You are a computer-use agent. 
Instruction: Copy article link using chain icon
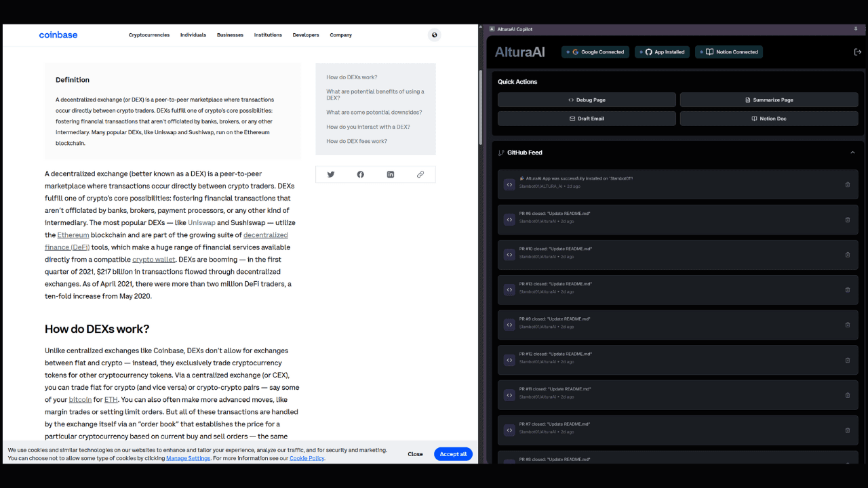(420, 174)
